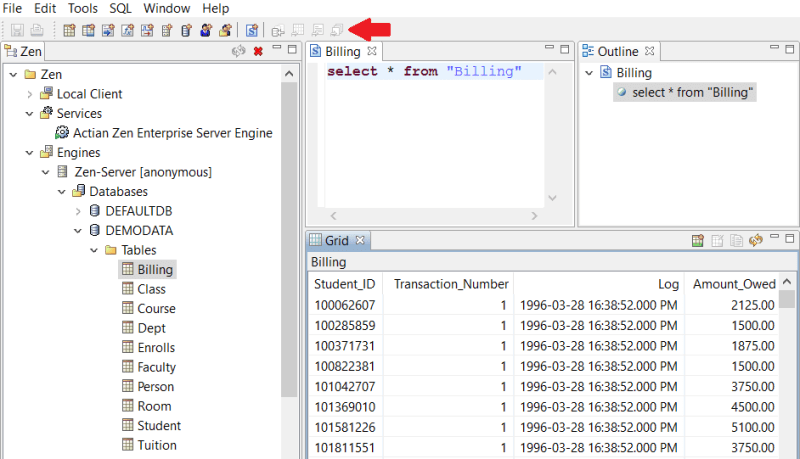The height and width of the screenshot is (459, 800).
Task: Select the Person table
Action: coord(148,387)
